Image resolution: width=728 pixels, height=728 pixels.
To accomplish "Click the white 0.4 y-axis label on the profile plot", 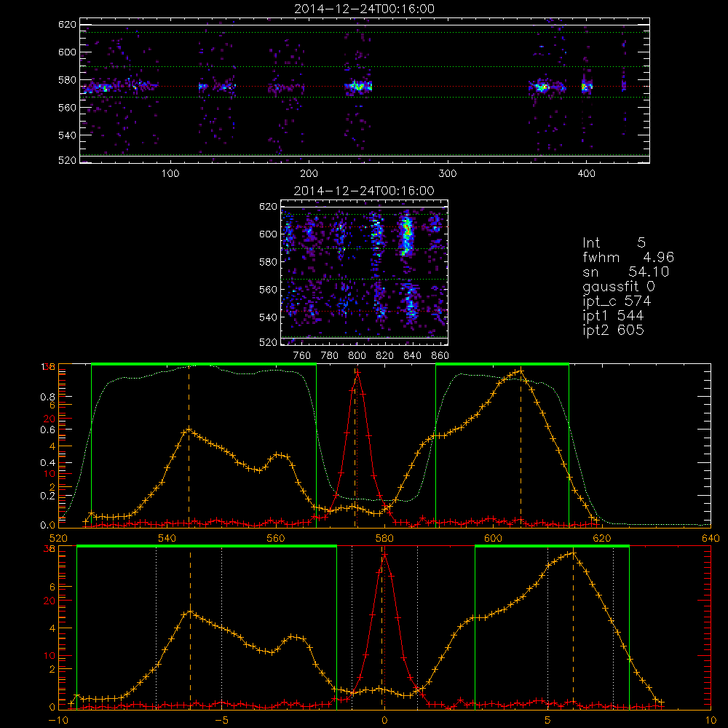I will (48, 462).
